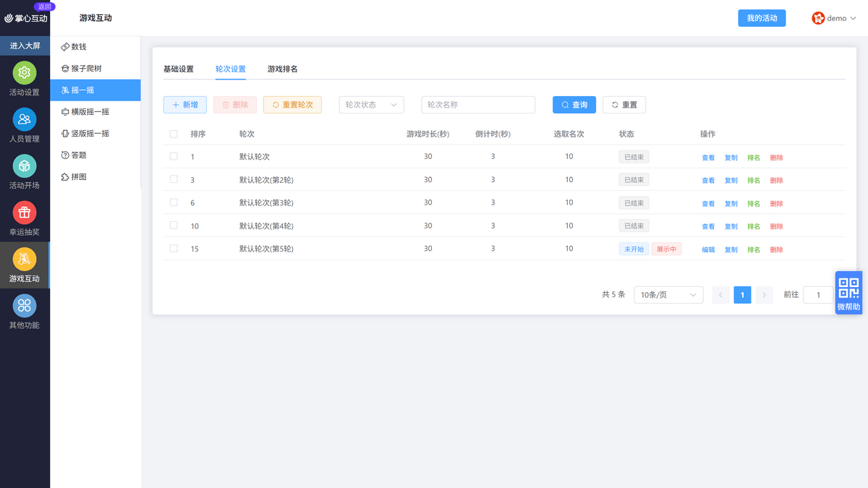
Task: Expand the demo account dropdown arrow
Action: 853,18
